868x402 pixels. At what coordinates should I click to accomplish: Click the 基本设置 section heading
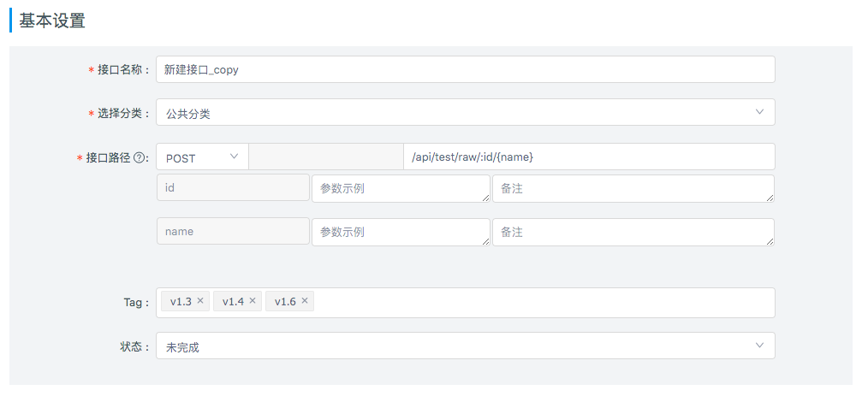pos(52,21)
